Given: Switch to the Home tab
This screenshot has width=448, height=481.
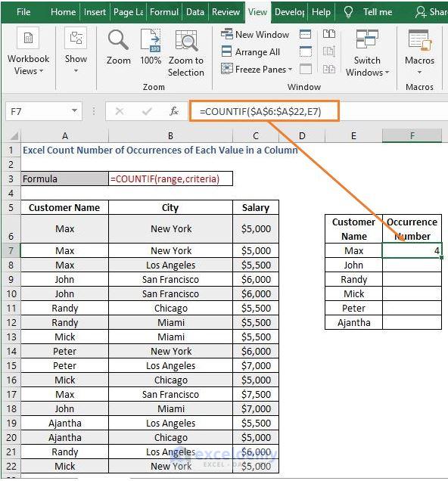Looking at the screenshot, I should pyautogui.click(x=64, y=12).
